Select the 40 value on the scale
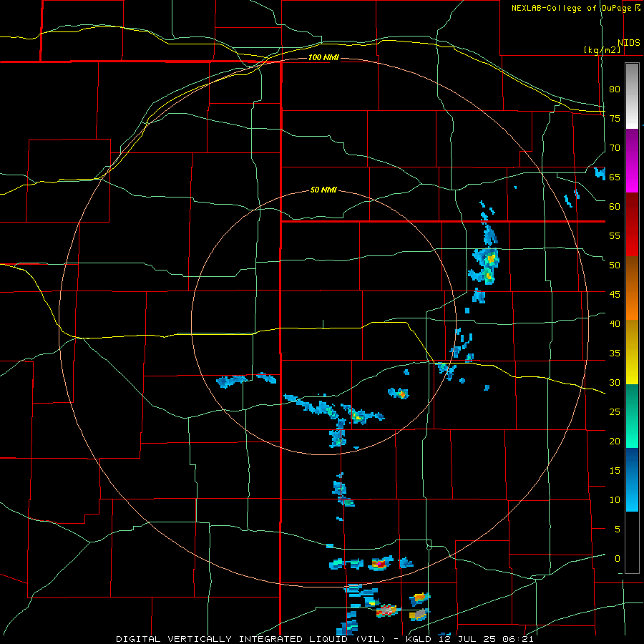 pyautogui.click(x=615, y=324)
